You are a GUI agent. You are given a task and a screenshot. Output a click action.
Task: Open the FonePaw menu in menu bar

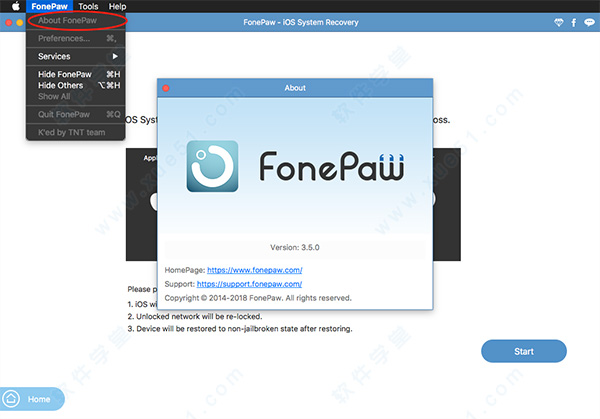(x=49, y=6)
